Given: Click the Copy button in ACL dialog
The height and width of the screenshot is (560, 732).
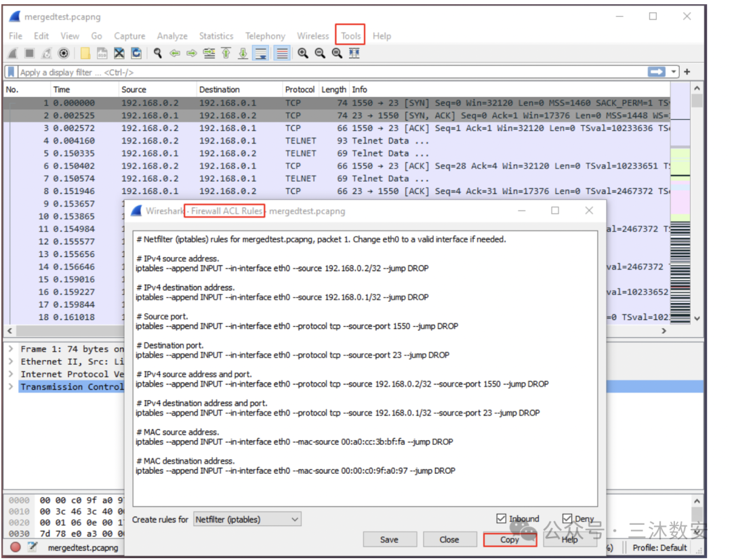Looking at the screenshot, I should (510, 540).
